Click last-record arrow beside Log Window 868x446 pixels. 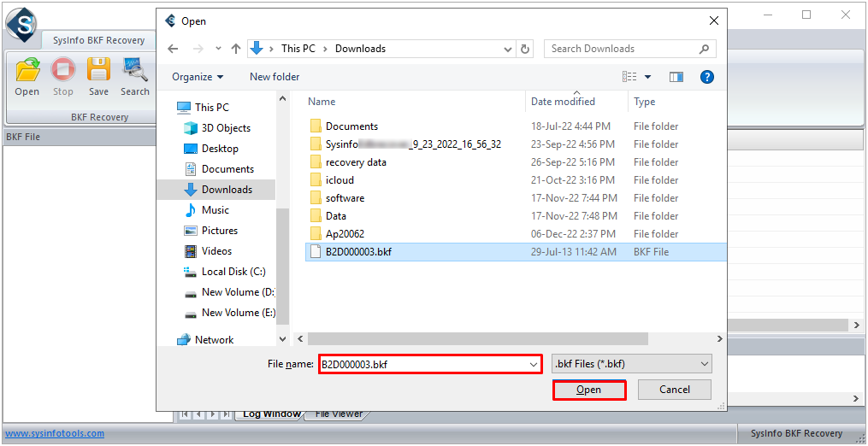226,414
